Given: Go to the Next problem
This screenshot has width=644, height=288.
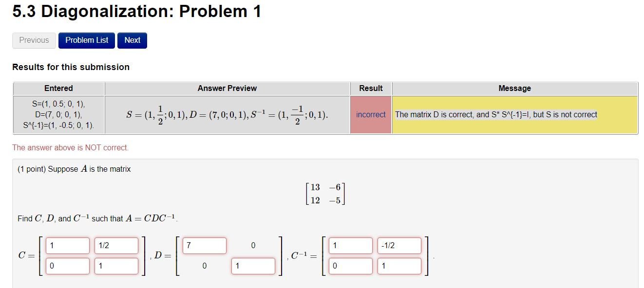Looking at the screenshot, I should pos(132,40).
